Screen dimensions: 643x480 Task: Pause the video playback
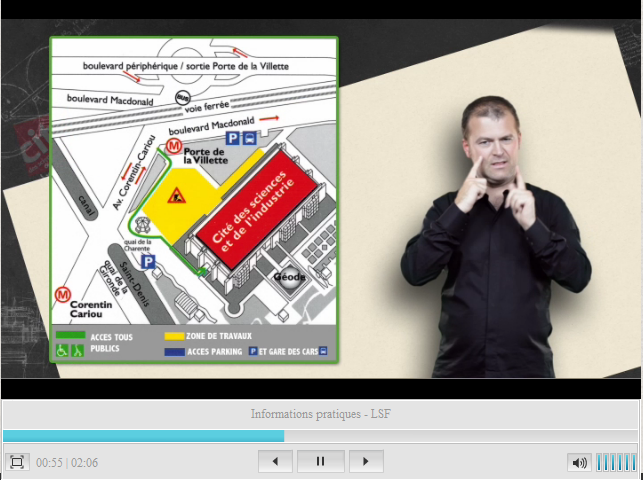click(321, 462)
